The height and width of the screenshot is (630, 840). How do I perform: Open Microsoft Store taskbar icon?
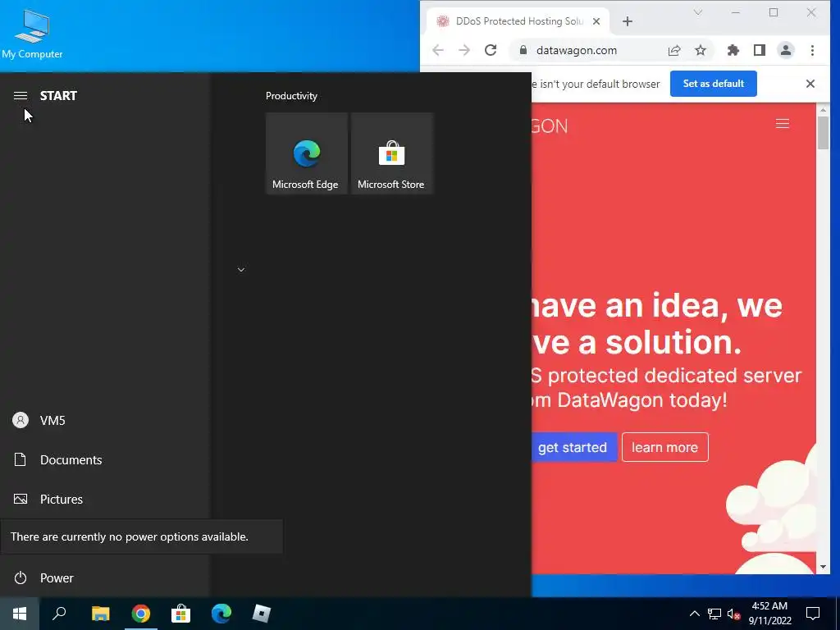[x=181, y=614]
